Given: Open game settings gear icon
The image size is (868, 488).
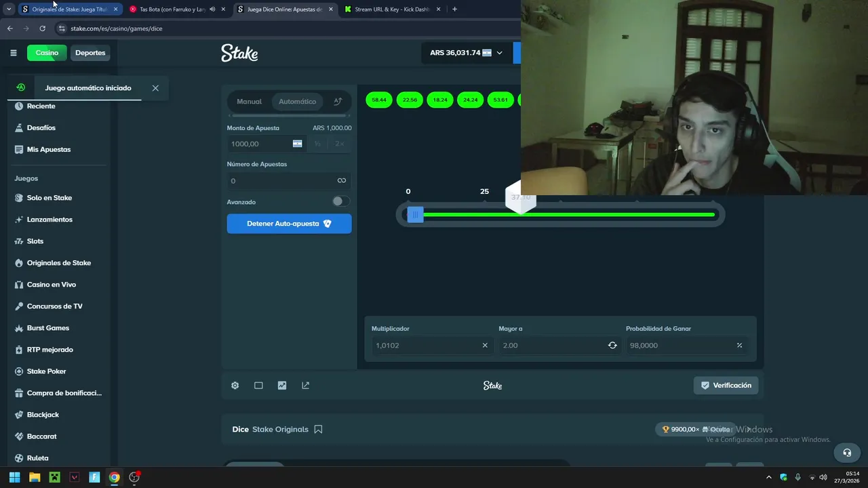Looking at the screenshot, I should point(235,386).
